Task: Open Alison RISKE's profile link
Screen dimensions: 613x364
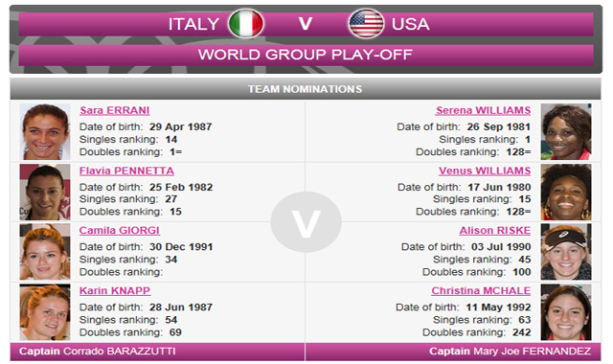Action: click(x=495, y=230)
